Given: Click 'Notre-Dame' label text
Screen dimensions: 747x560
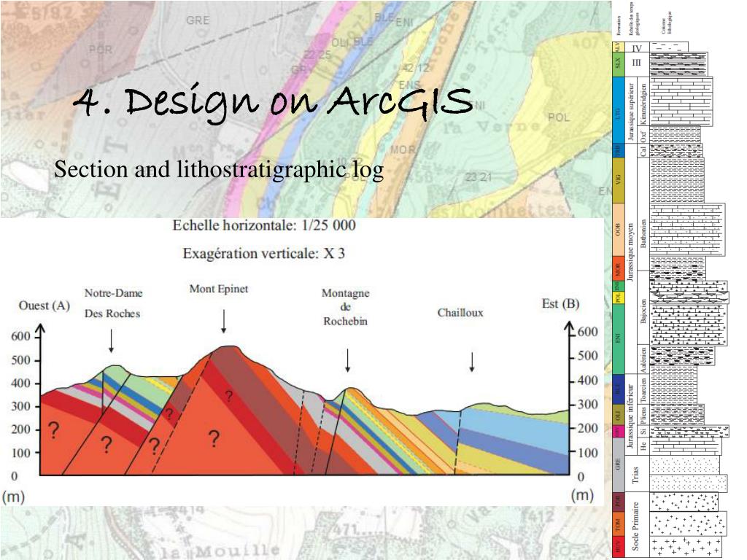Looking at the screenshot, I should tap(113, 293).
